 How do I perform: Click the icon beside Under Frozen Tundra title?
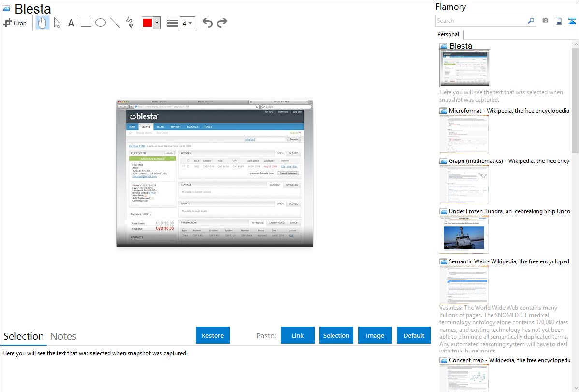point(444,211)
